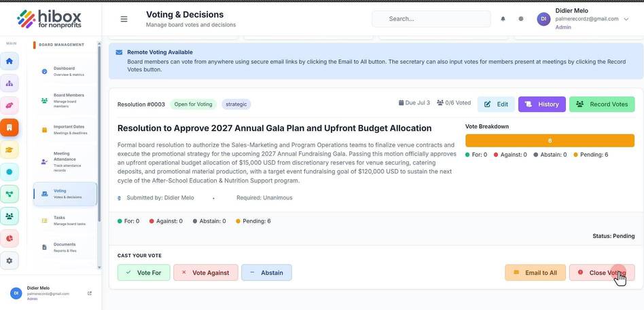Go to Meeting Attendance in sidebar

click(x=65, y=161)
